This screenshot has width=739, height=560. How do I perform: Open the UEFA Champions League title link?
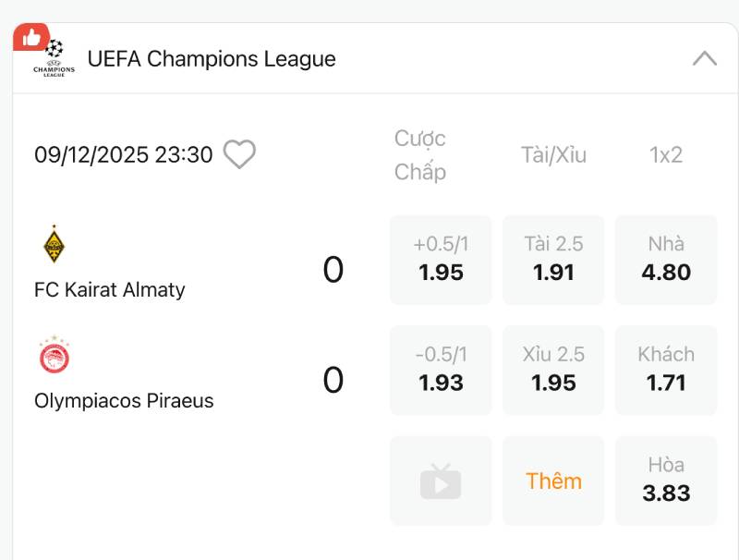[212, 59]
